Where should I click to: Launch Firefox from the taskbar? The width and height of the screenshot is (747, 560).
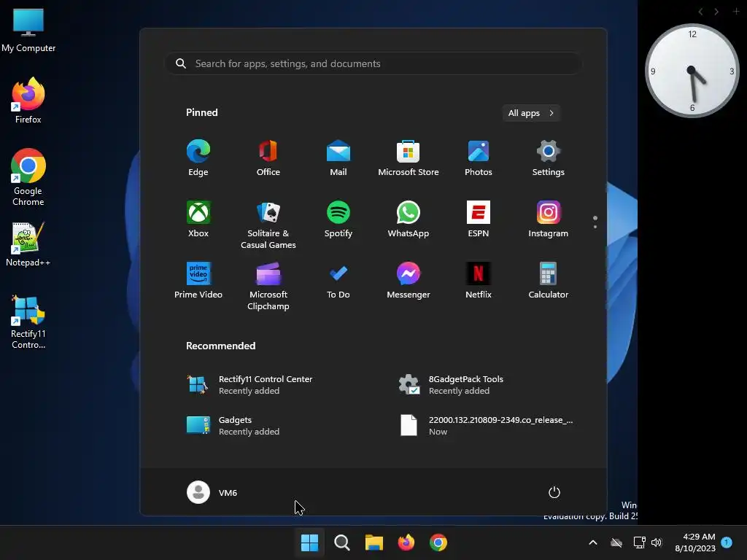click(x=406, y=542)
